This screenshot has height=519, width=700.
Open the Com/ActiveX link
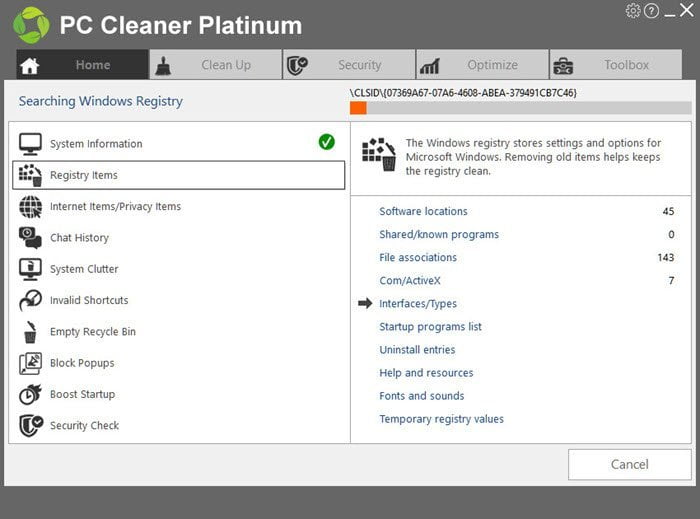tap(410, 281)
